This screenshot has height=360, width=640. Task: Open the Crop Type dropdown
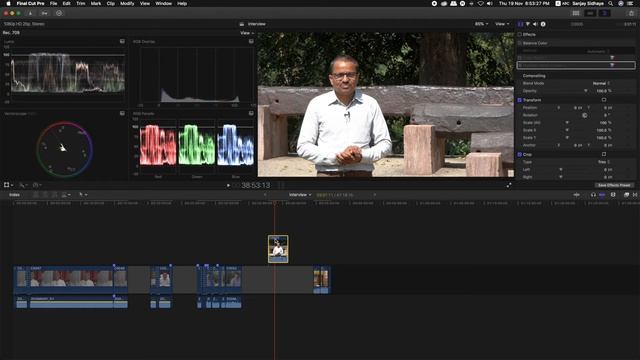tap(604, 162)
